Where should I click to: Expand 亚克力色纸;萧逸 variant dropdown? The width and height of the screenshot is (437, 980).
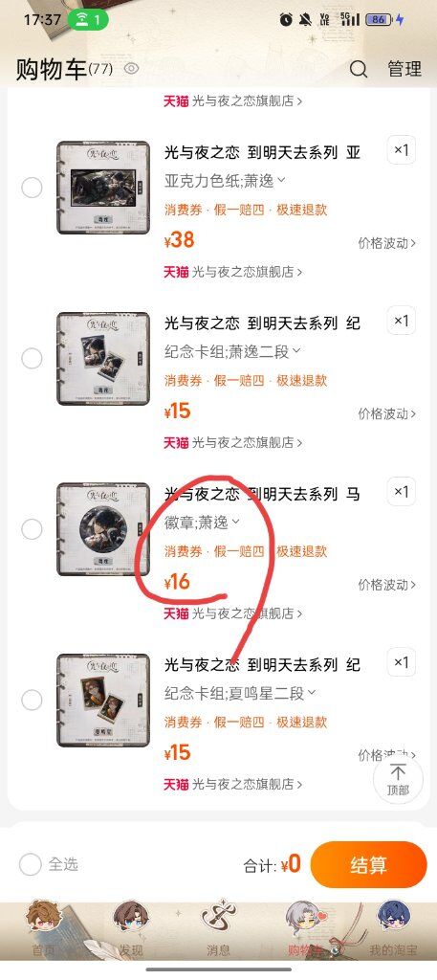(226, 181)
